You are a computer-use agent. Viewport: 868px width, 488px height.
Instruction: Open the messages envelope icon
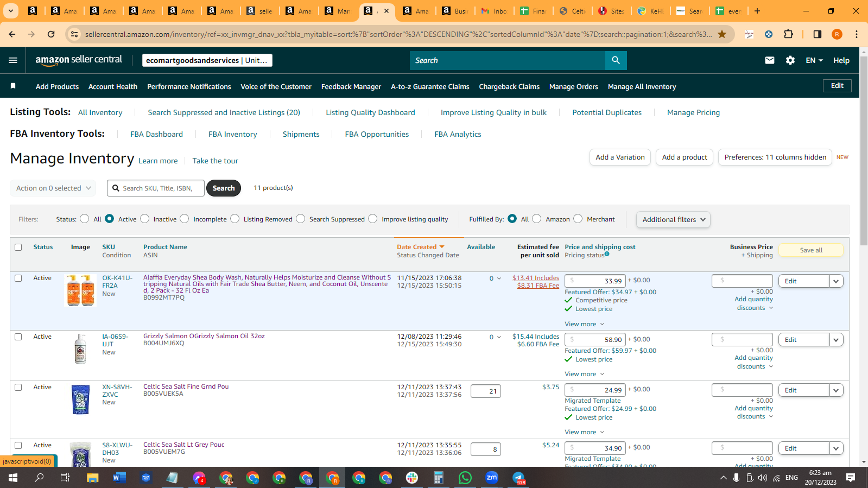(770, 60)
